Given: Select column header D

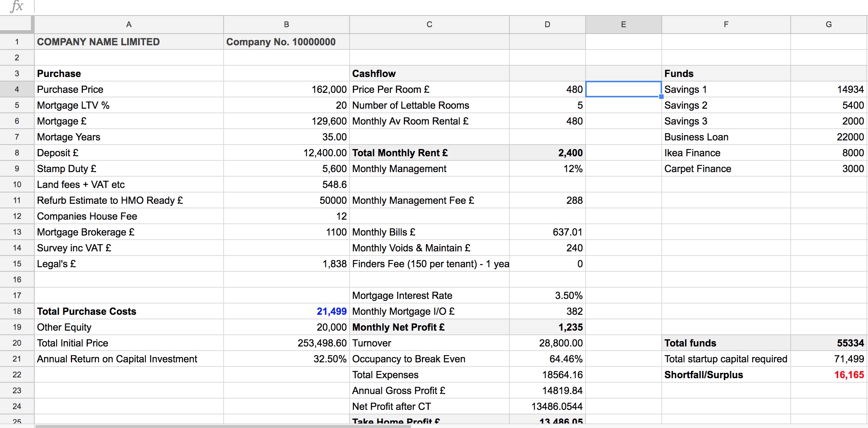Looking at the screenshot, I should pos(547,24).
